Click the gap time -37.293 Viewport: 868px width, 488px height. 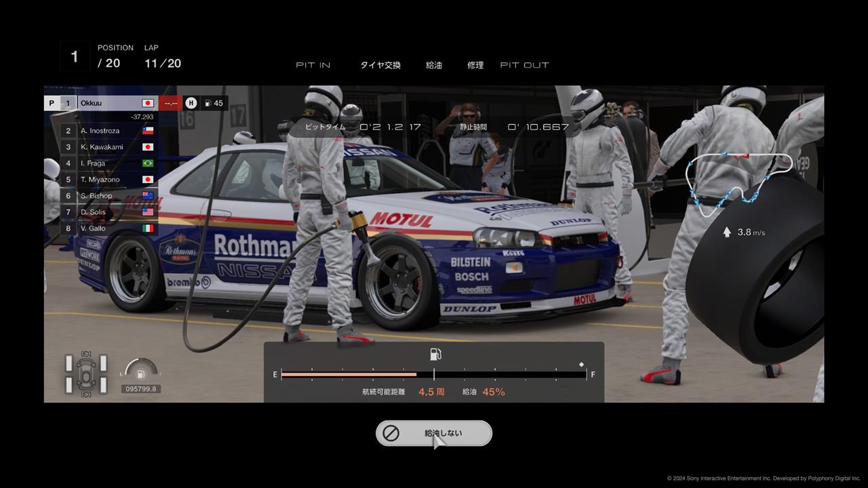[x=142, y=117]
